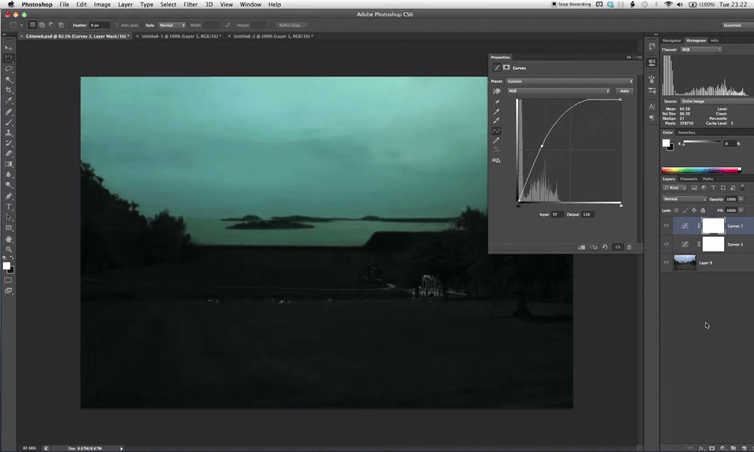Click the delete adjustment trash icon in Properties
Screen dimensions: 754x452
[630, 247]
